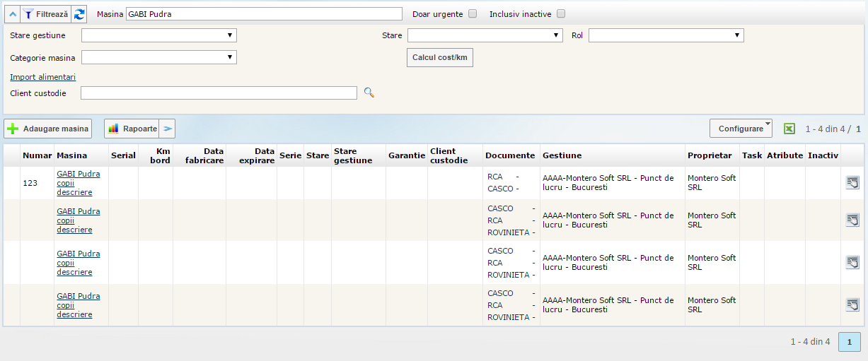Screen dimensions: 868x361
Task: Enable the Doar urgente checkbox
Action: tap(473, 13)
